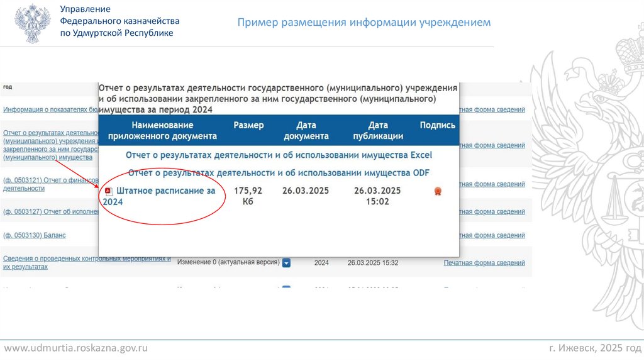Image resolution: width=644 pixels, height=361 pixels.
Task: Open Печатная форма сведений in last row
Action: pyautogui.click(x=484, y=263)
